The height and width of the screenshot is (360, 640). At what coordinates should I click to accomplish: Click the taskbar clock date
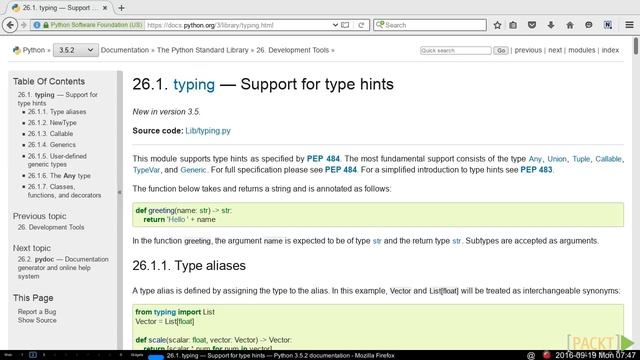coord(595,356)
